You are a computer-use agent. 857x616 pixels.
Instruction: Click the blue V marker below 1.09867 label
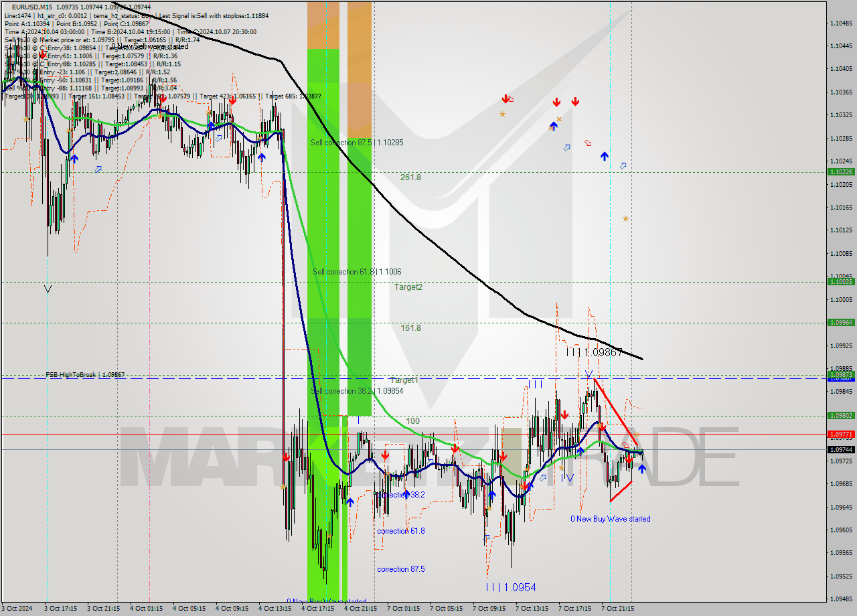pos(589,374)
